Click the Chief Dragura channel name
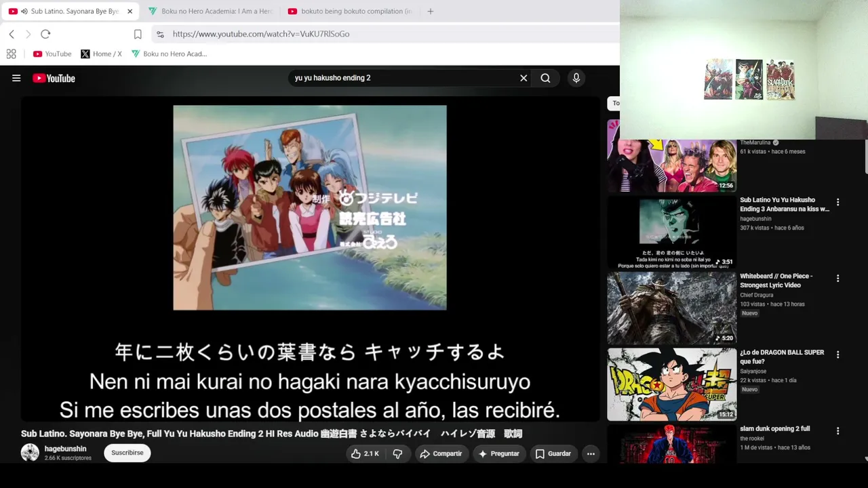The width and height of the screenshot is (868, 488). point(757,295)
